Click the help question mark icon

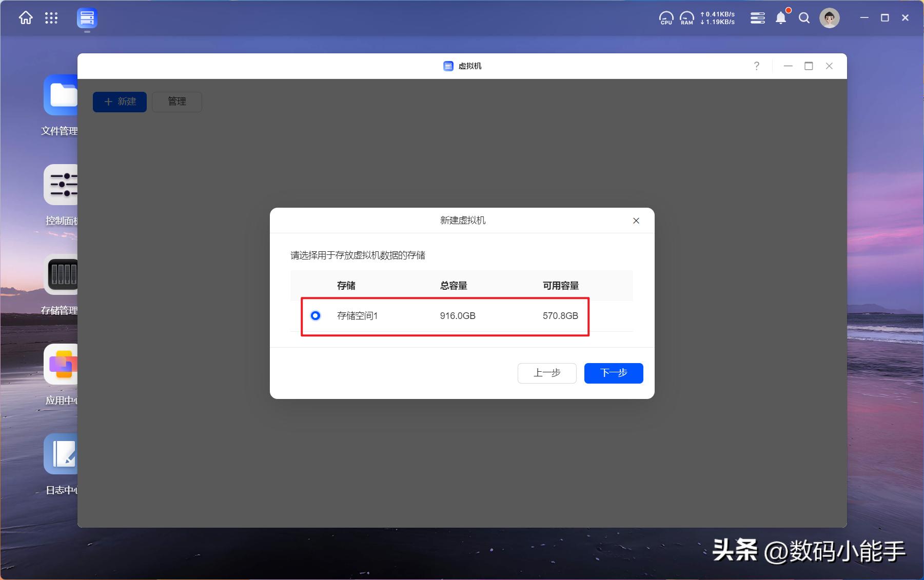pos(756,66)
